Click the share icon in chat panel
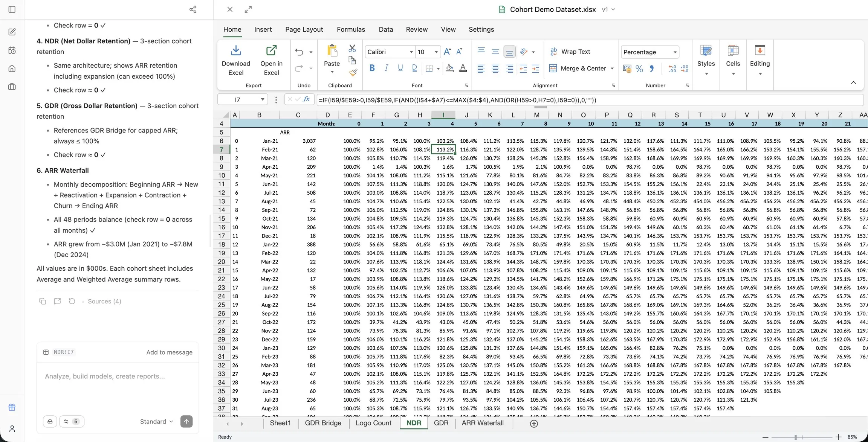This screenshot has height=442, width=868. 193,9
